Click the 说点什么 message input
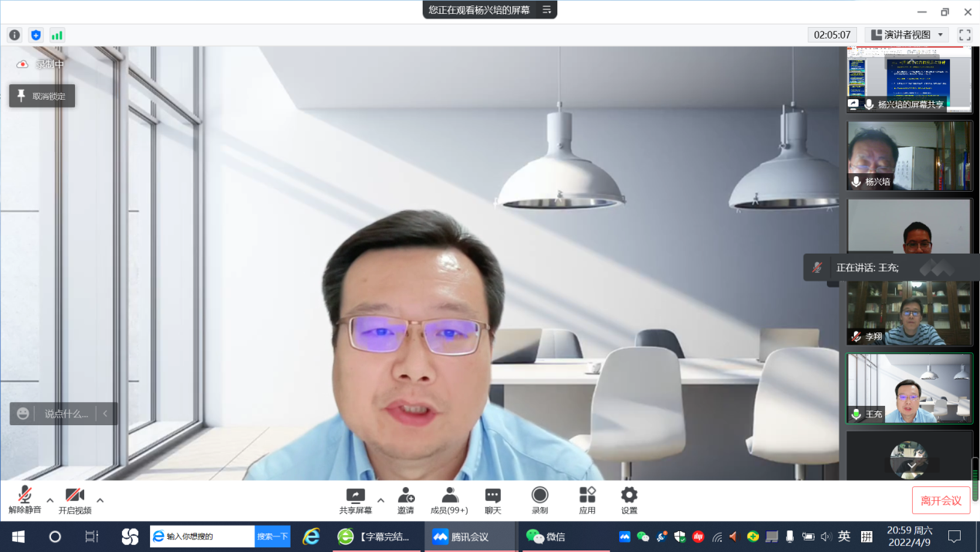This screenshot has width=980, height=552. tap(66, 414)
